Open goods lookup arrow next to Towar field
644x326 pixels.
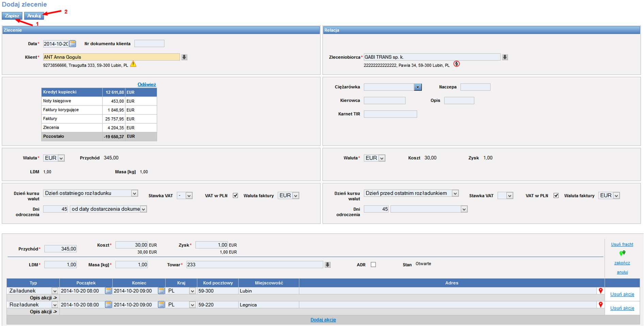click(327, 264)
